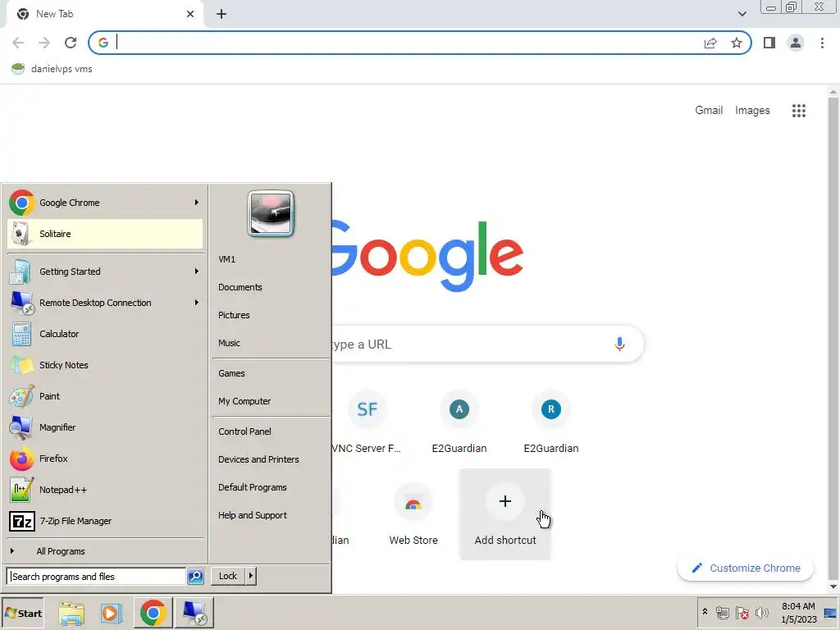Open Pictures in Start menu
The height and width of the screenshot is (630, 840).
(x=271, y=315)
